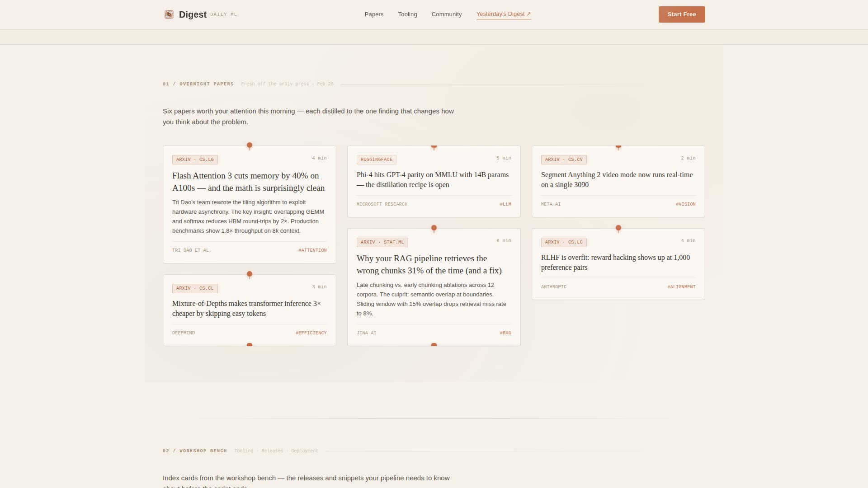Click the 3 min read time on Mixture-of-Depths card
868x488 pixels.
click(319, 287)
